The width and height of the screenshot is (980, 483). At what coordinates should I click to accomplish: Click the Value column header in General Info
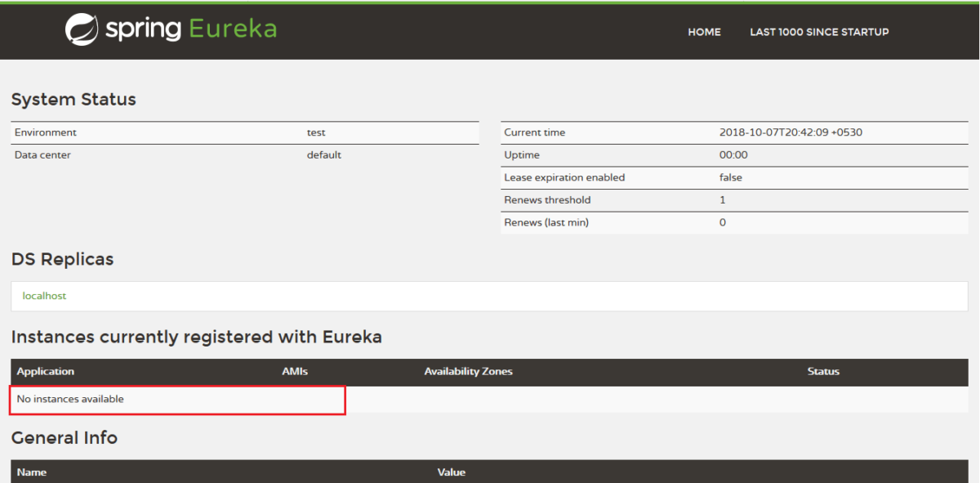point(451,472)
